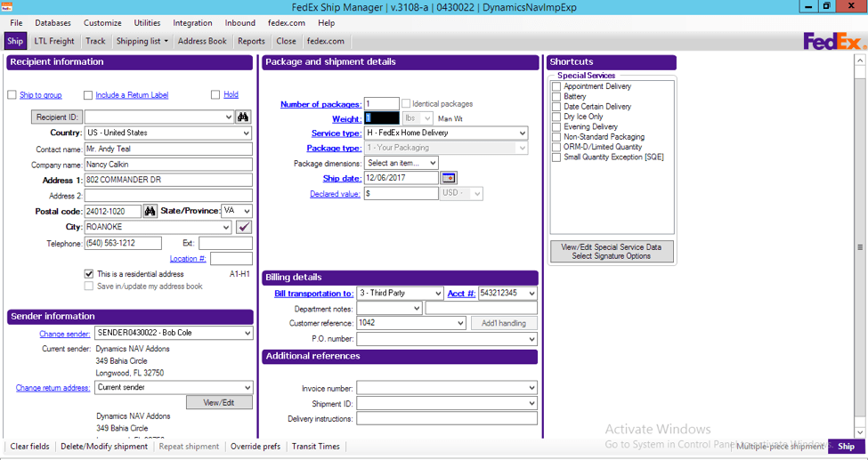Open the File menu

[17, 23]
